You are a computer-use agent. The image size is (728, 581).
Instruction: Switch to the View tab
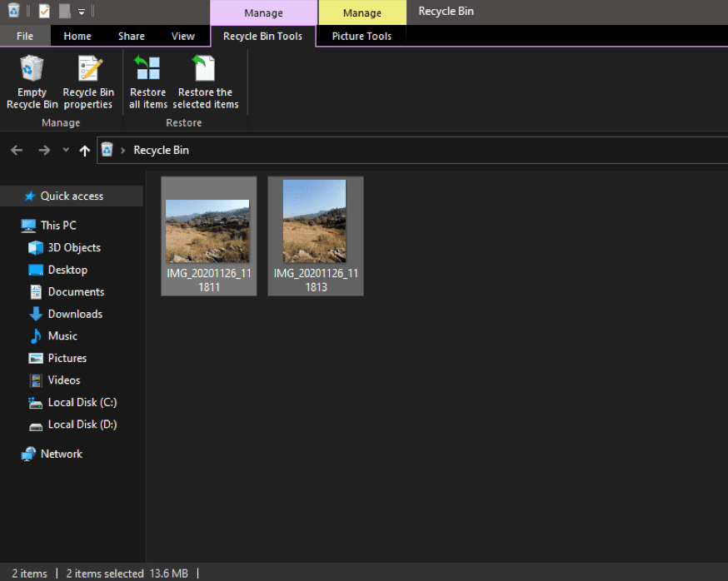click(x=182, y=36)
